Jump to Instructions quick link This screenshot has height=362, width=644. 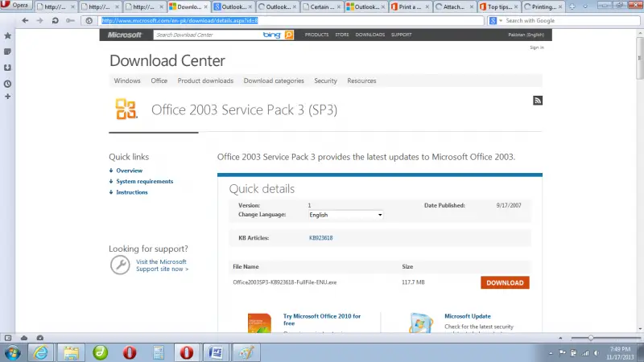coord(132,192)
